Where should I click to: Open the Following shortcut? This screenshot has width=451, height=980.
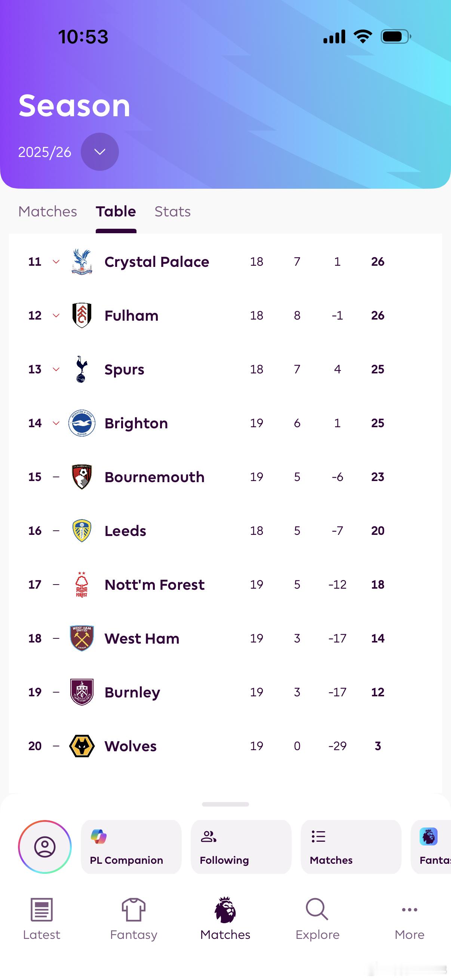coord(241,847)
